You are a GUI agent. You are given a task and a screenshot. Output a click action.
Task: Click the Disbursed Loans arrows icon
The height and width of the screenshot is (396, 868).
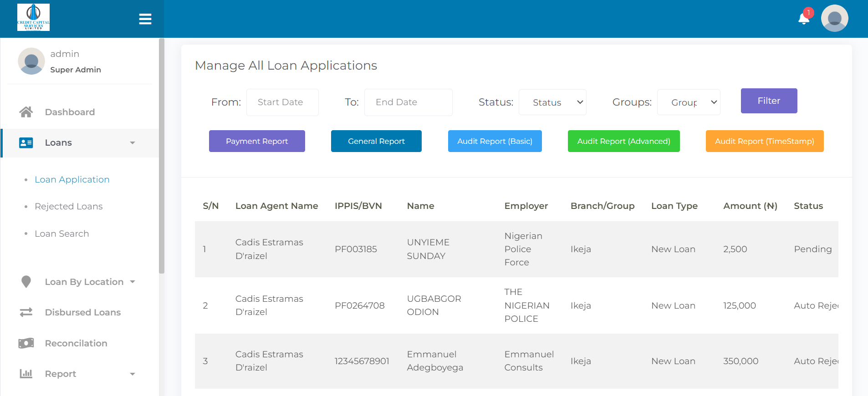click(x=26, y=312)
